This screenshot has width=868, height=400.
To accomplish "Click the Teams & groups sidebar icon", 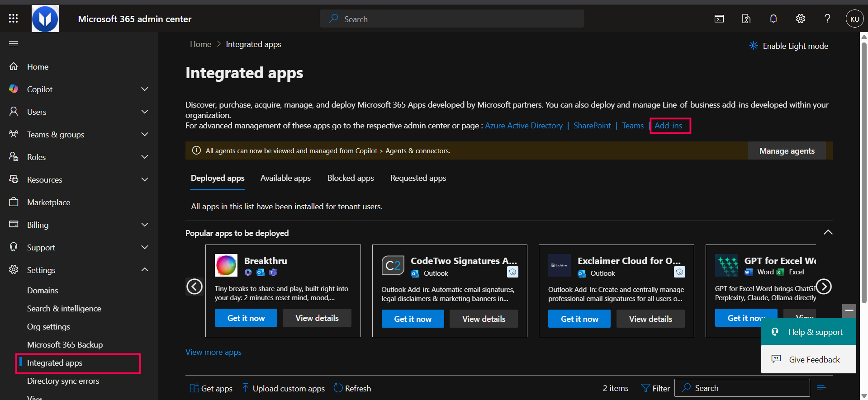I will (x=14, y=134).
